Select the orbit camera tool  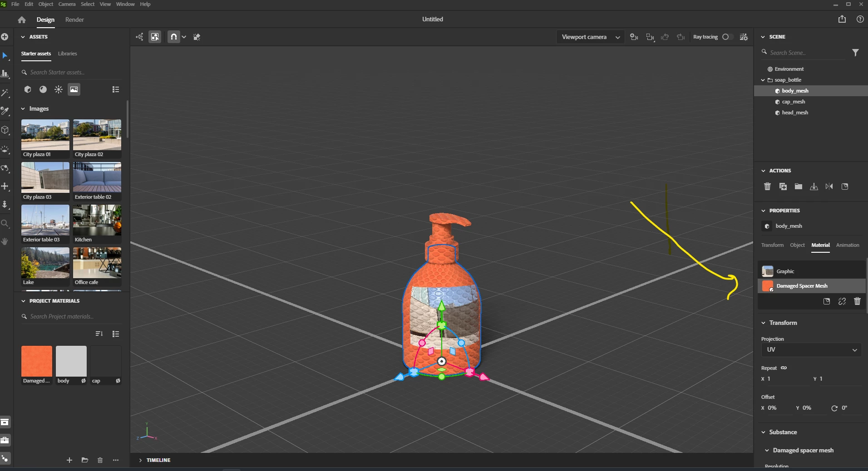click(x=5, y=168)
